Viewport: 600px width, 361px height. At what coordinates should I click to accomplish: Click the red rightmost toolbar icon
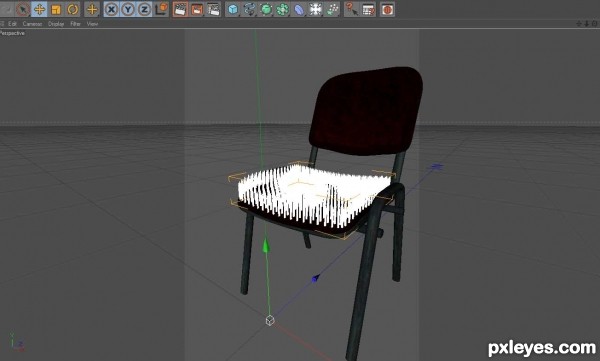[387, 9]
